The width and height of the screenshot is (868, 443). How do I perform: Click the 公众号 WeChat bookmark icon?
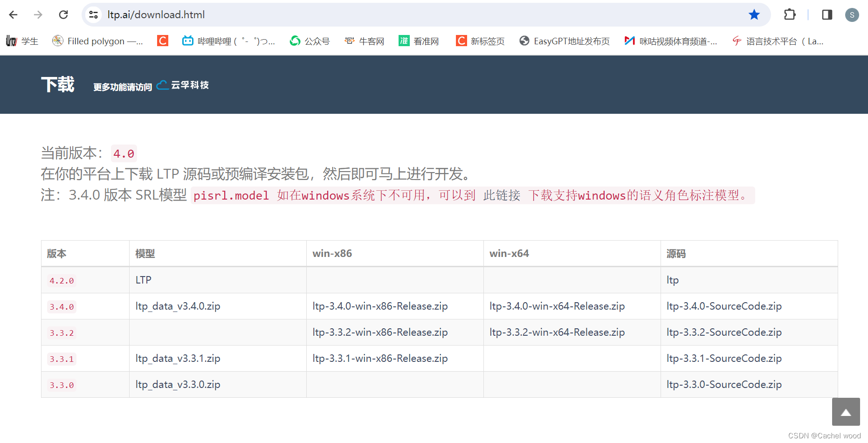[295, 41]
